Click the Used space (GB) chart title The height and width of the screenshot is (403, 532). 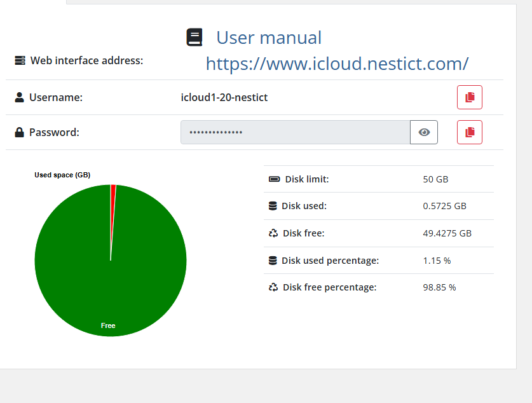(x=62, y=175)
